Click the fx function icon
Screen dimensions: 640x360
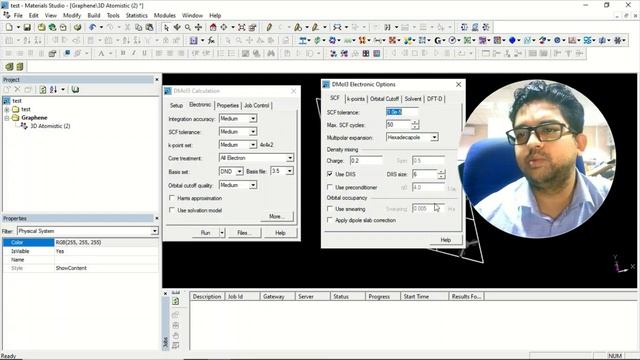[211, 40]
